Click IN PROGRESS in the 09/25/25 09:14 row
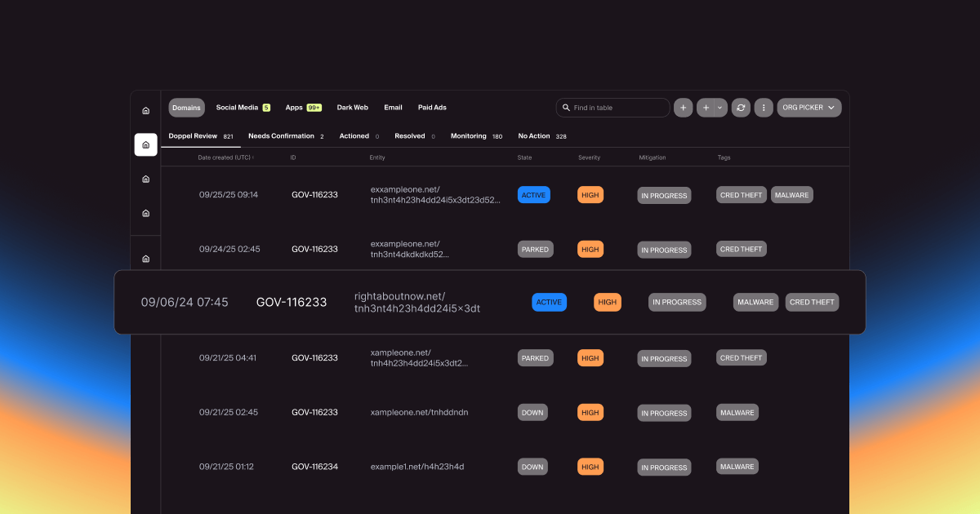The height and width of the screenshot is (514, 980). (x=664, y=196)
